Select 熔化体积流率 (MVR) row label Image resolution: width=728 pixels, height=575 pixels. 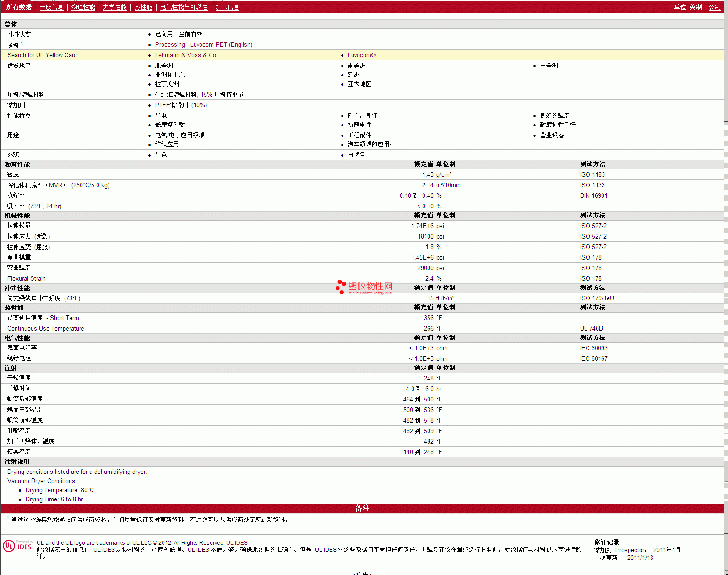pos(58,185)
